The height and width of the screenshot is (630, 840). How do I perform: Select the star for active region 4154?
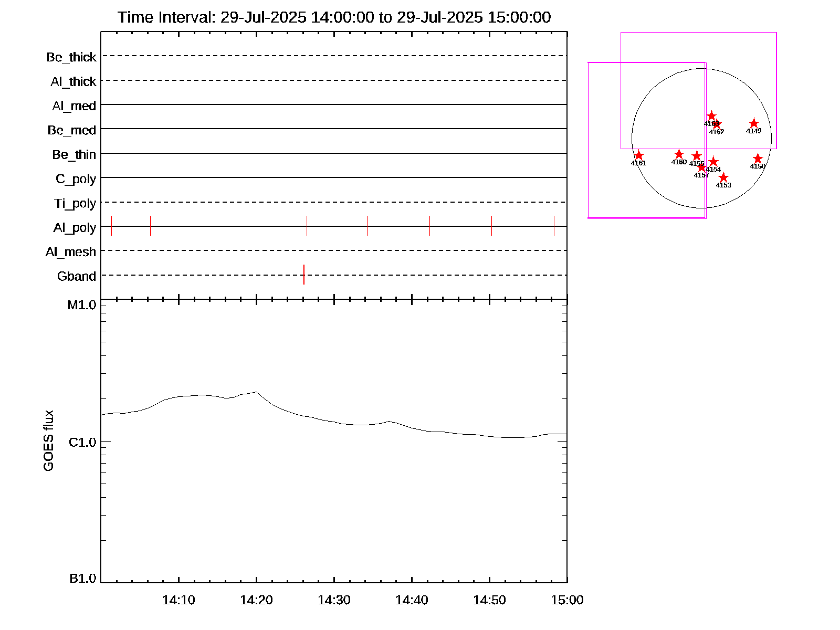[x=713, y=162]
